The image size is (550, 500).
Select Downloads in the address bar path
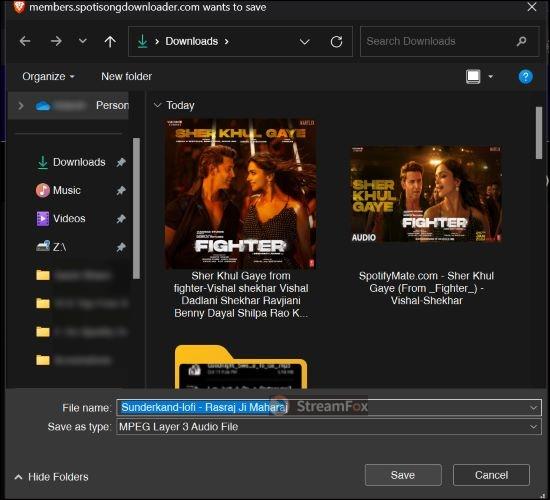click(x=192, y=41)
